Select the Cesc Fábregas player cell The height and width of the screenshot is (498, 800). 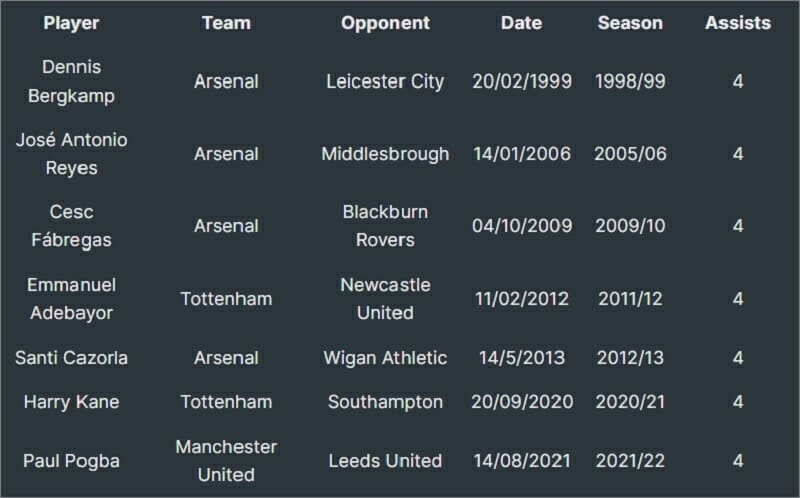point(71,226)
